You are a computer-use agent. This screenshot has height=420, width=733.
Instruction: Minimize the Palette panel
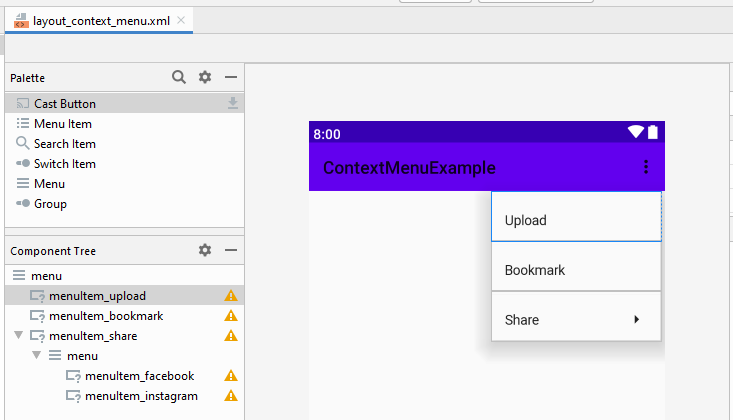click(231, 77)
